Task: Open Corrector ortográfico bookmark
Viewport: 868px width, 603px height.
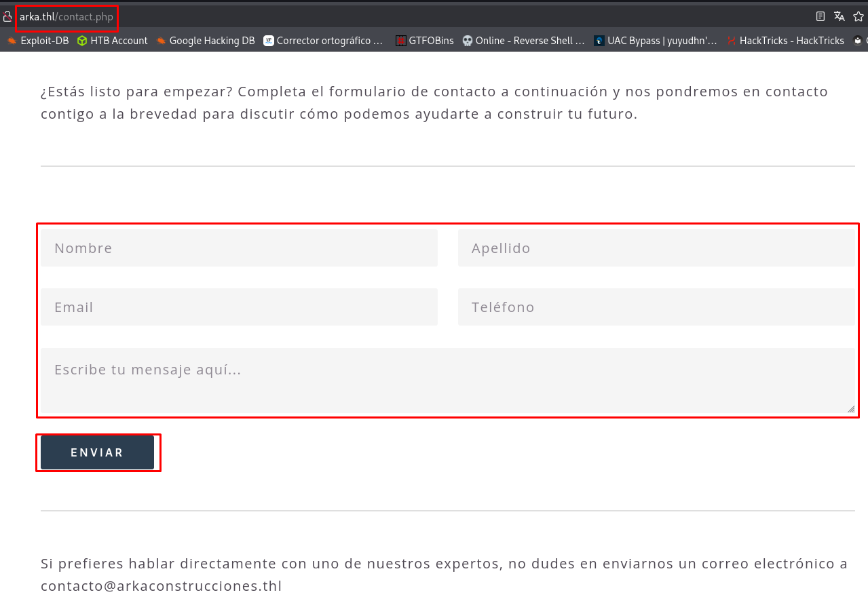Action: (x=323, y=41)
